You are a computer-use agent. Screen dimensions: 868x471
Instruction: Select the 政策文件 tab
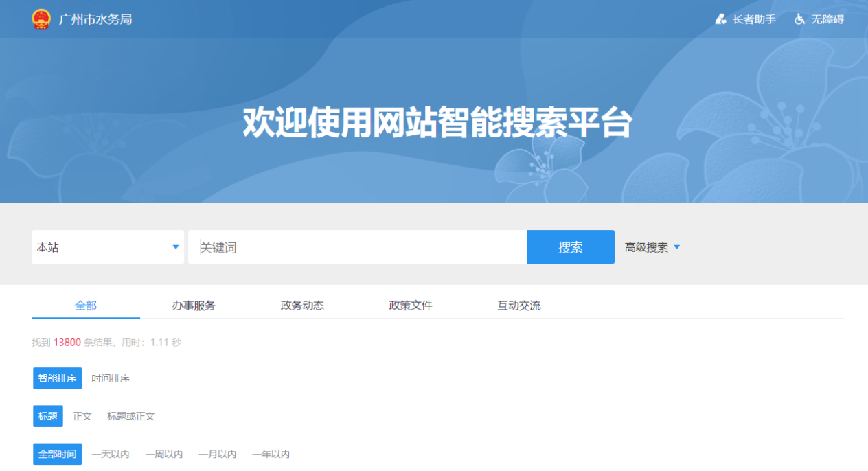[411, 306]
